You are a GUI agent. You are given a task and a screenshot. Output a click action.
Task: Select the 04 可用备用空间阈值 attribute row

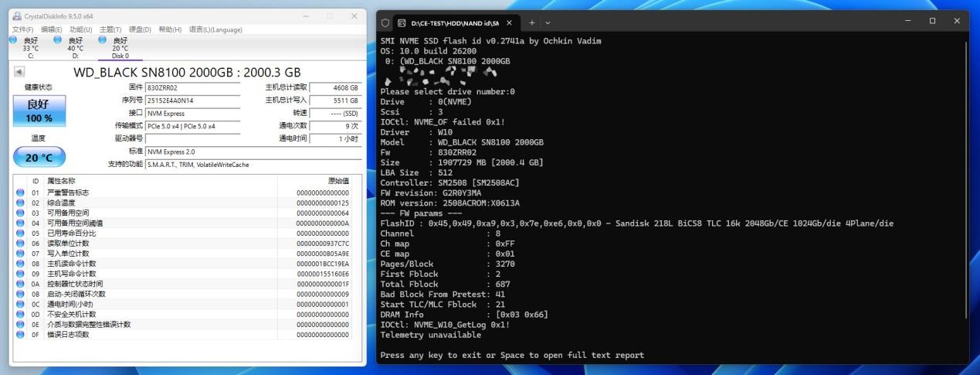click(x=183, y=223)
